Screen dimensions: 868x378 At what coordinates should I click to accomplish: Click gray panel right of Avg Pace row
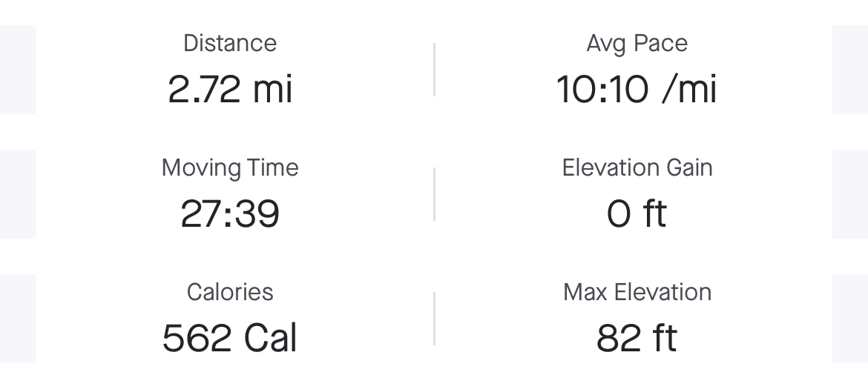pos(850,70)
